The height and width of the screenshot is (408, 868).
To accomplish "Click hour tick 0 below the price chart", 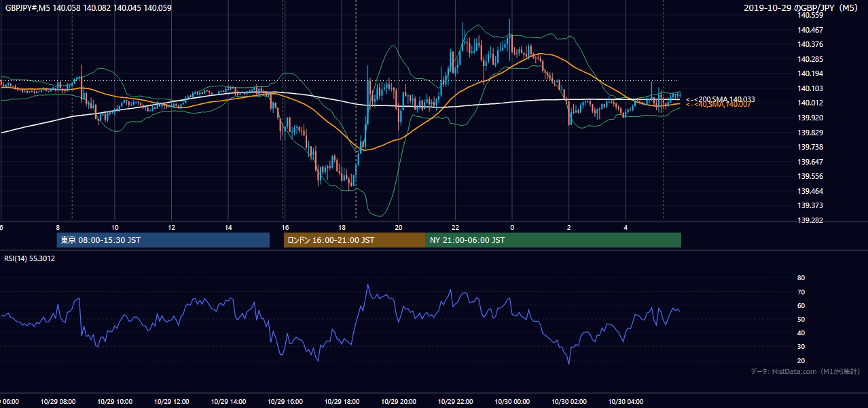I will point(512,227).
